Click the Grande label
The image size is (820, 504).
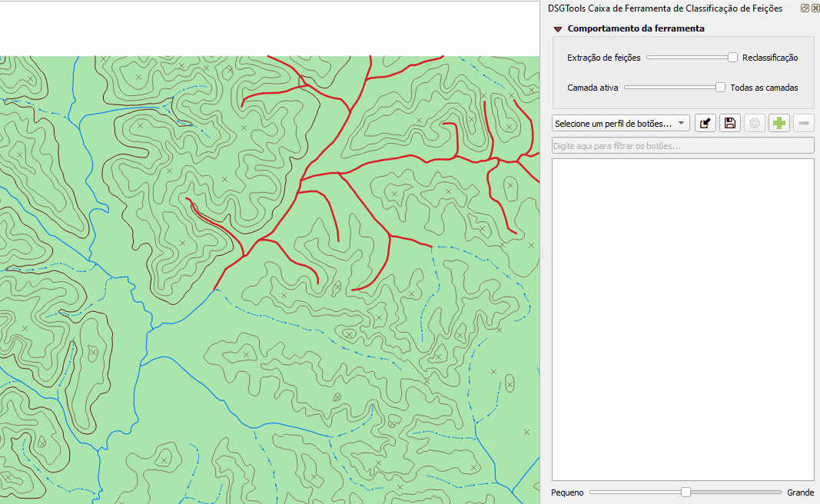[x=800, y=492]
